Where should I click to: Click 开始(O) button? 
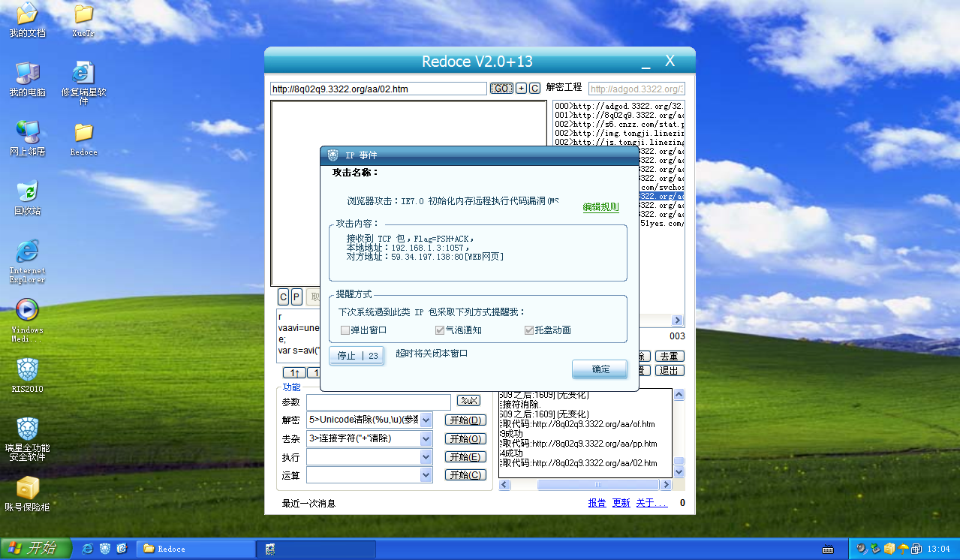coord(465,438)
